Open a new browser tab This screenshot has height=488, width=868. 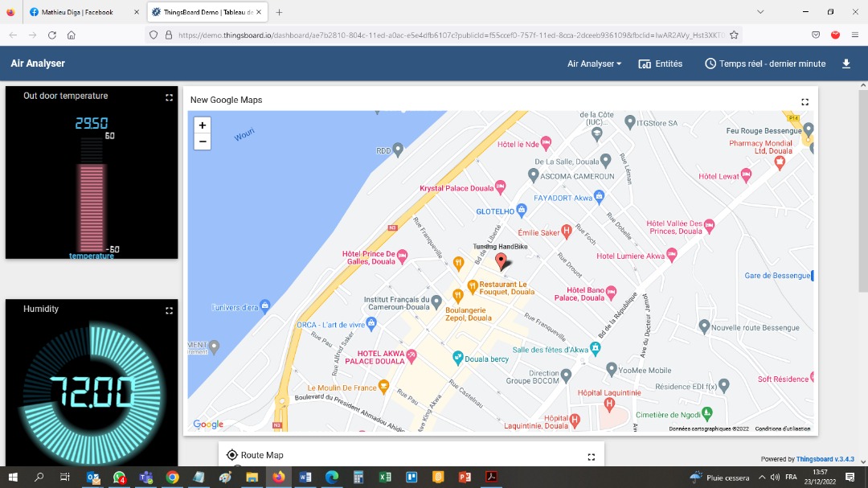pos(279,12)
